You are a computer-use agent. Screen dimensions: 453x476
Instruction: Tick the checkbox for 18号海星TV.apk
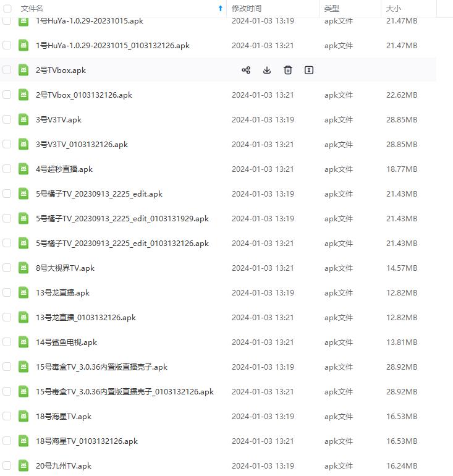7,416
